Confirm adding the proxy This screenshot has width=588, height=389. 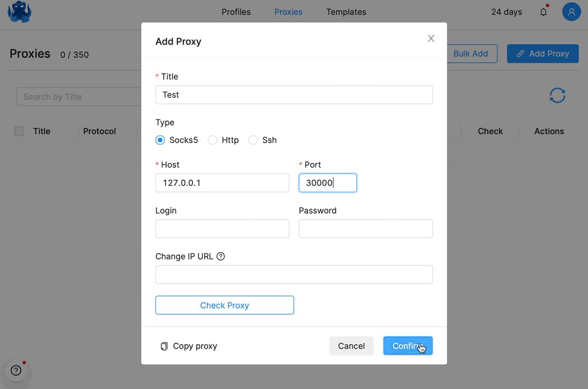click(x=407, y=346)
